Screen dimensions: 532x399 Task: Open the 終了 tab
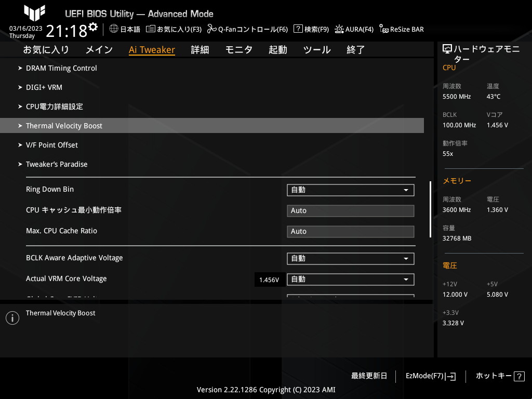point(355,50)
